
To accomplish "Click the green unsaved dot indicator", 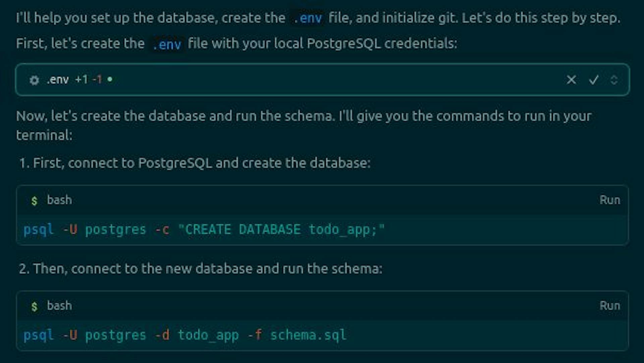I will click(x=110, y=80).
